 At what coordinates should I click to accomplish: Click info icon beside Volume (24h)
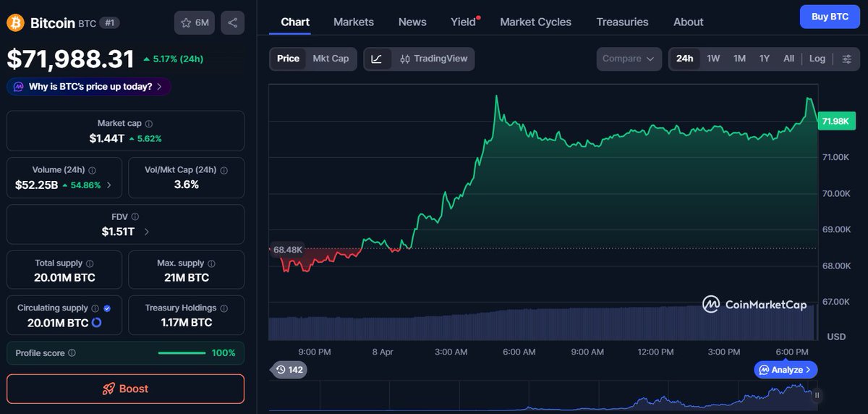[92, 170]
